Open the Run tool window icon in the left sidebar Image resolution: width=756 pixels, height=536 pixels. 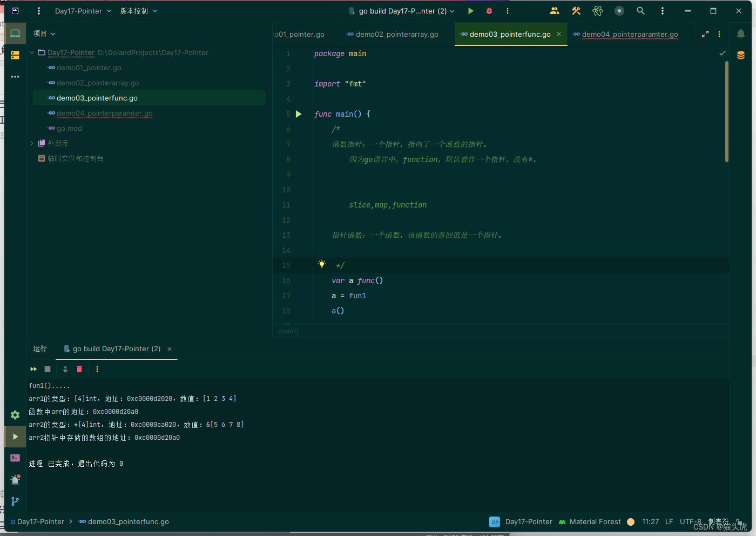pyautogui.click(x=15, y=437)
